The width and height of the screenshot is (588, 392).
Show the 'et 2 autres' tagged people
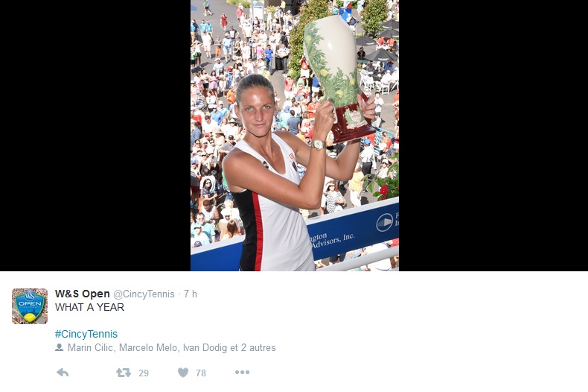[253, 348]
